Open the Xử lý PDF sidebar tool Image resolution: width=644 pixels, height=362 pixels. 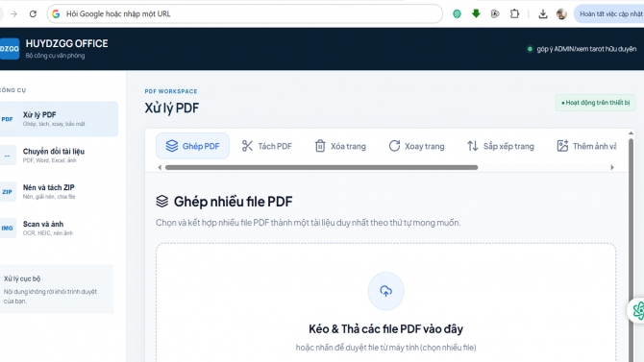coord(59,119)
